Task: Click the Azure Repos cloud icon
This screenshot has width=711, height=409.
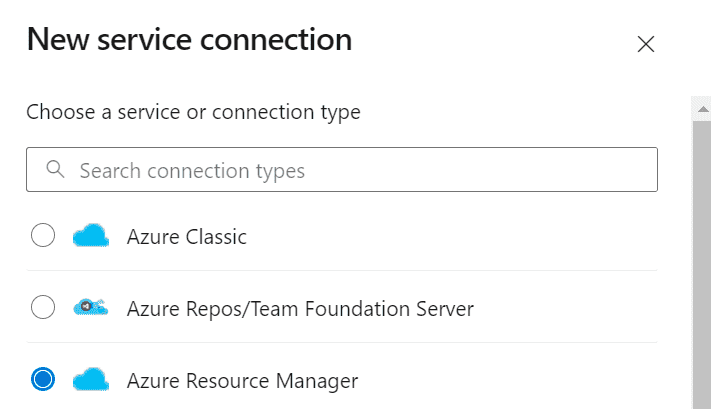Action: (91, 307)
